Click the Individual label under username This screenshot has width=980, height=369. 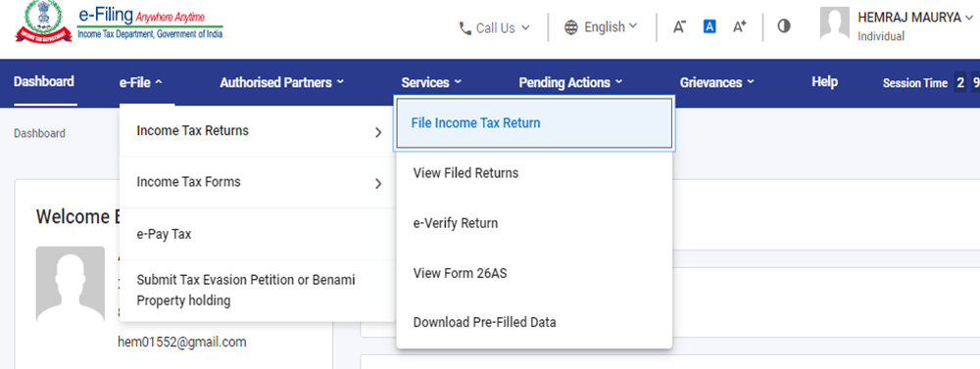coord(881,37)
